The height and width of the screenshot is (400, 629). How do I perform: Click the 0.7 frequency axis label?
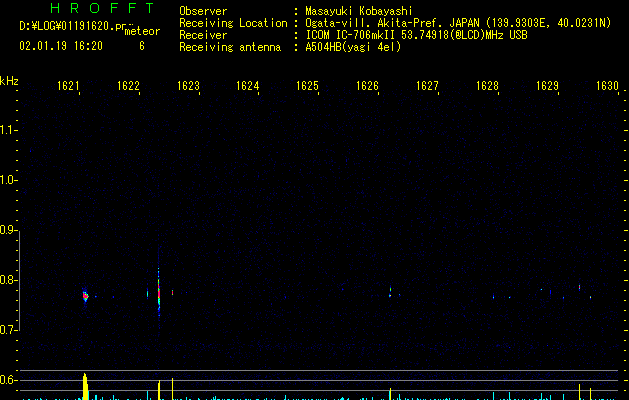8,330
